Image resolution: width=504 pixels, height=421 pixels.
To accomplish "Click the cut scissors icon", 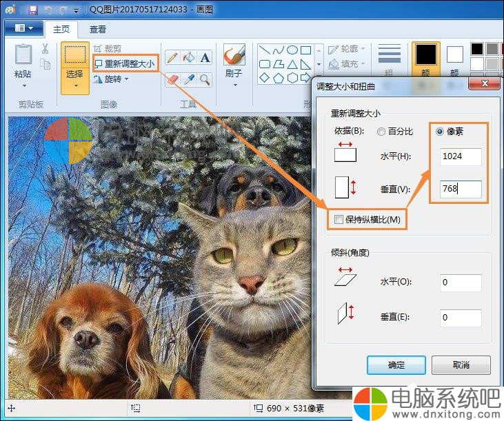I will pyautogui.click(x=46, y=48).
